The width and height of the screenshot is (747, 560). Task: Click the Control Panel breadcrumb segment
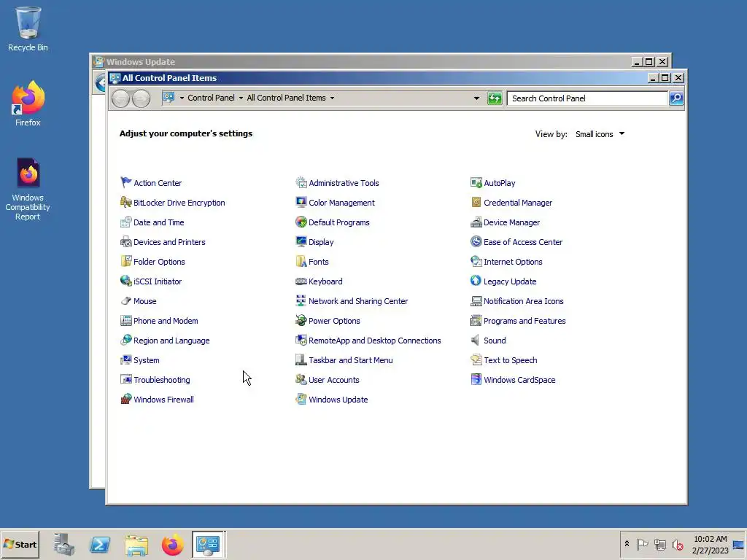[211, 98]
